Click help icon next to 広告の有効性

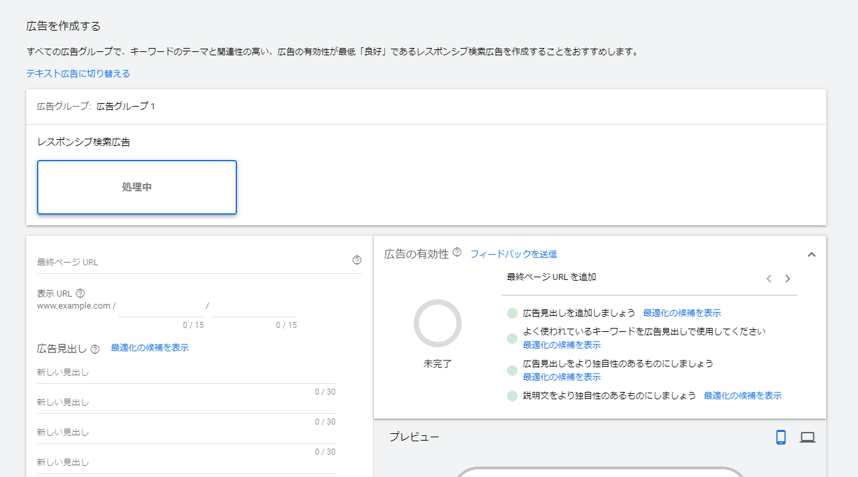pos(457,252)
